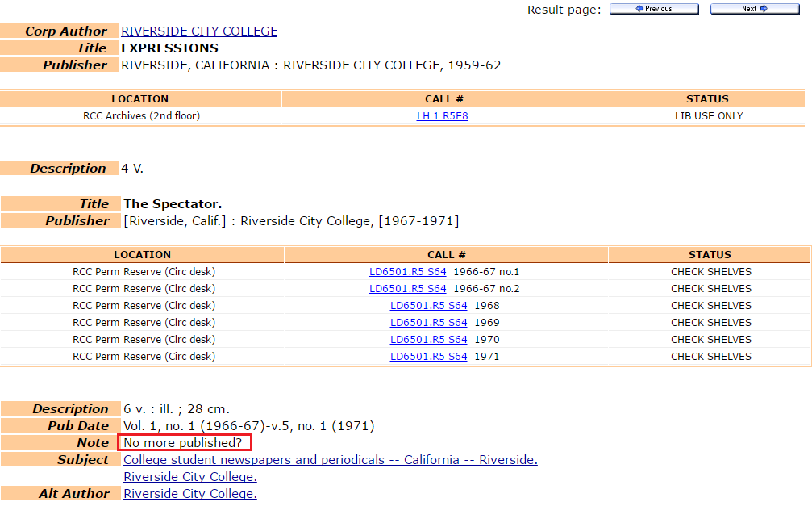Open LD6501.R5 S64 link for 1971
This screenshot has width=812, height=506.
[x=429, y=357]
